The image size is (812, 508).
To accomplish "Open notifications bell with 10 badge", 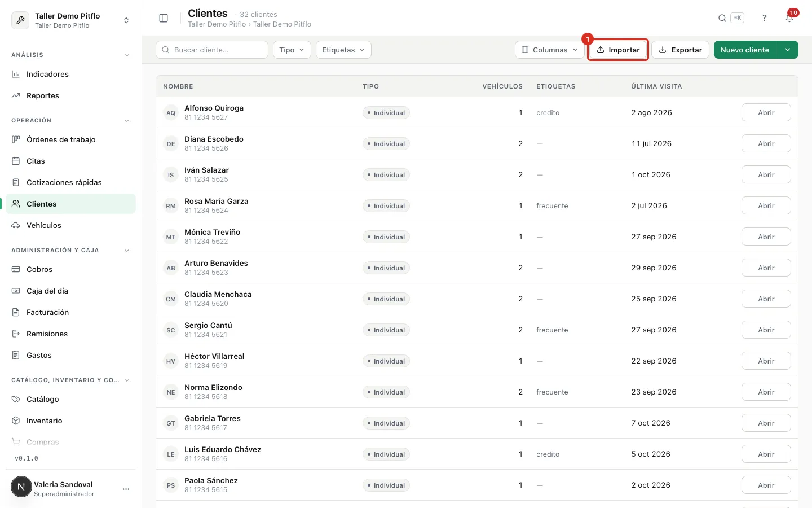I will tap(789, 18).
